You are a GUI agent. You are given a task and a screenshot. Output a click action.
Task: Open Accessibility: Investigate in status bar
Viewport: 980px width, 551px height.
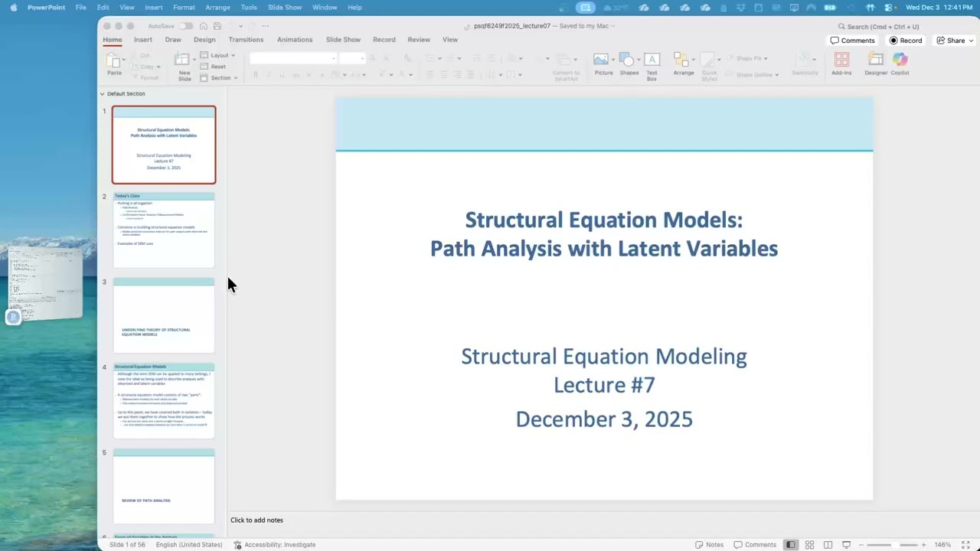274,545
